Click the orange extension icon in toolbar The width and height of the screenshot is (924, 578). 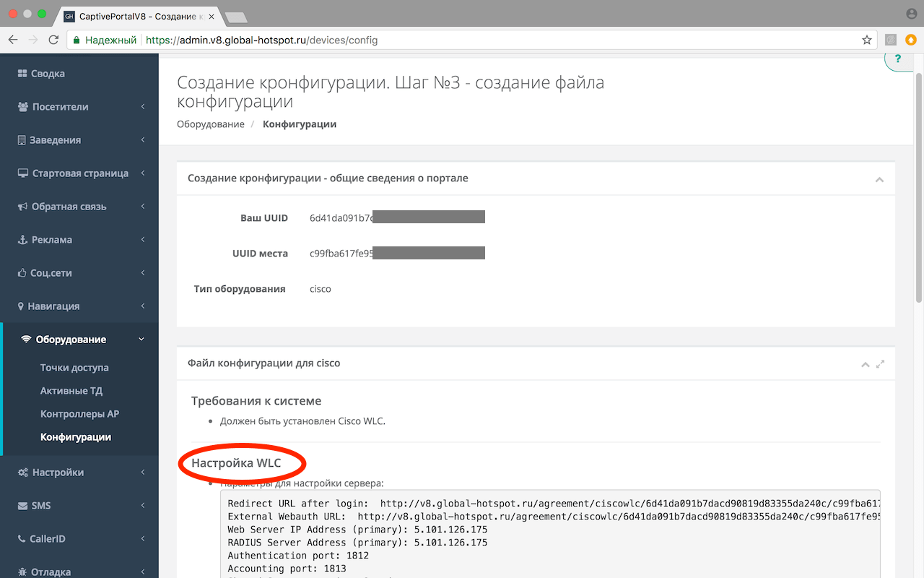pos(910,40)
